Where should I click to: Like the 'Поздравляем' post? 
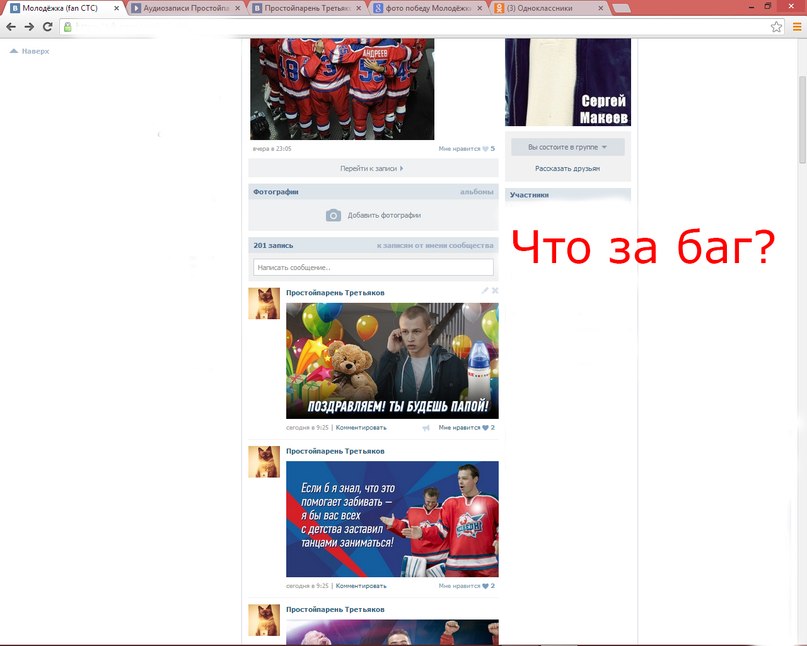tap(466, 428)
